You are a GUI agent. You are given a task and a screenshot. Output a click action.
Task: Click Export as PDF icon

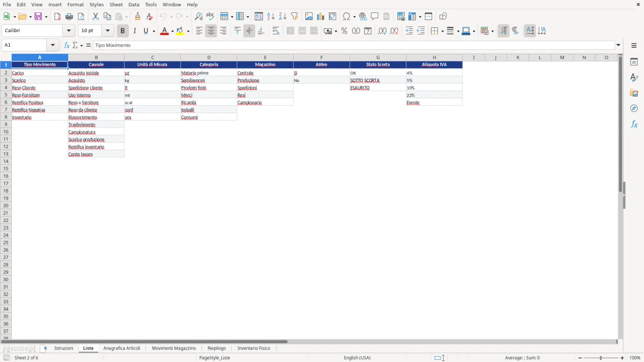57,17
